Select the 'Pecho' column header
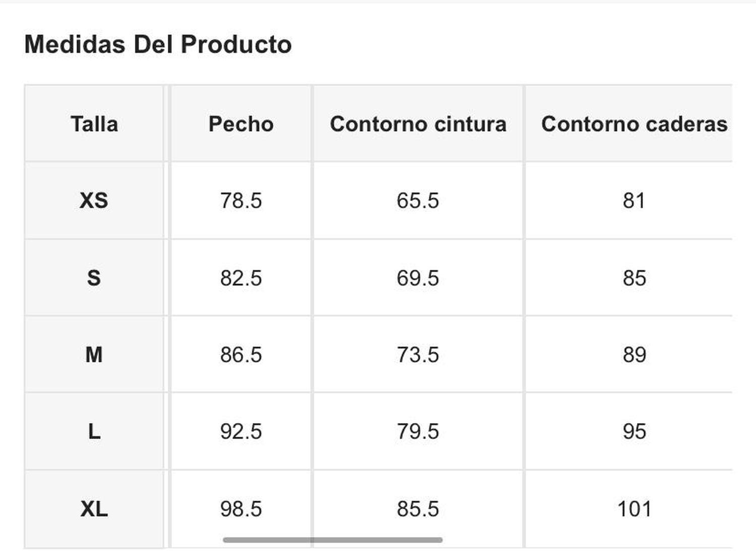The height and width of the screenshot is (551, 756). [241, 124]
